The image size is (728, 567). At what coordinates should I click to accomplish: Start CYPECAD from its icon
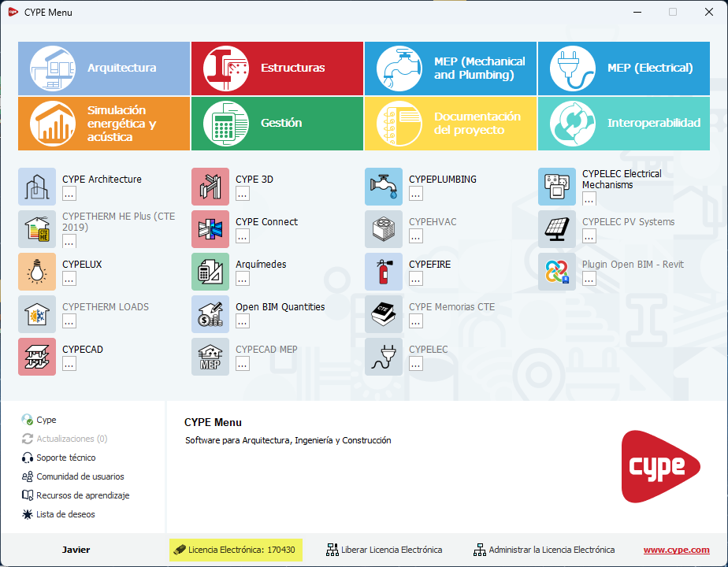coord(37,357)
